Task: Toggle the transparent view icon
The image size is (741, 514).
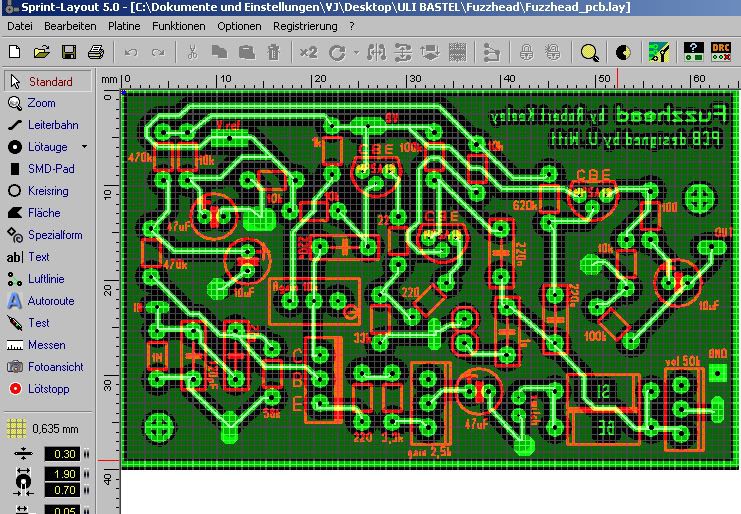Action: click(623, 52)
